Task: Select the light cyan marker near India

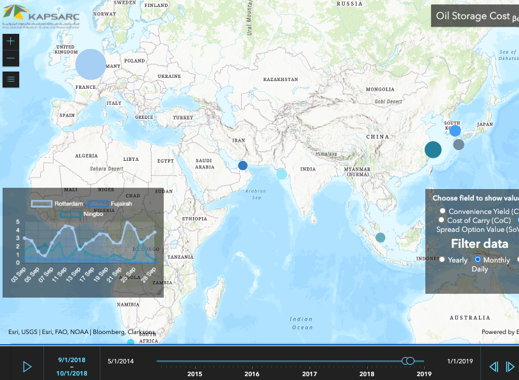Action: click(282, 174)
